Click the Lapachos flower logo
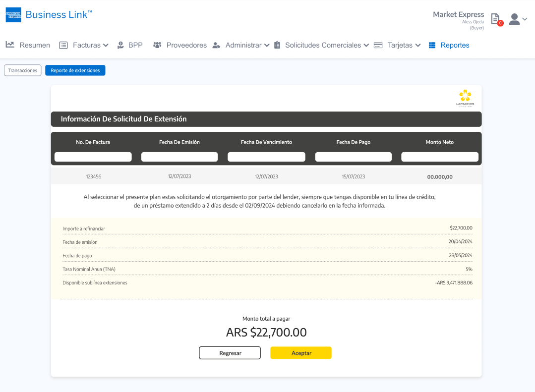The width and height of the screenshot is (535, 392). 465,97
